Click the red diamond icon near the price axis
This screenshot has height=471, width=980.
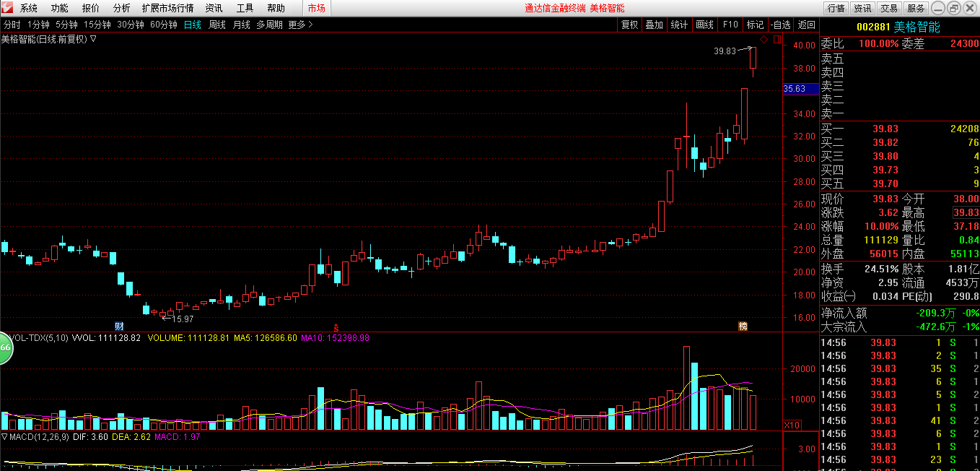pos(764,39)
